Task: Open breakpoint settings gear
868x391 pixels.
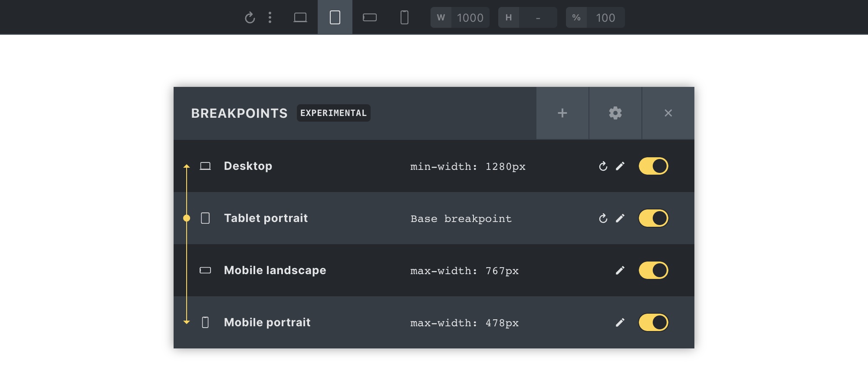Action: pos(615,113)
